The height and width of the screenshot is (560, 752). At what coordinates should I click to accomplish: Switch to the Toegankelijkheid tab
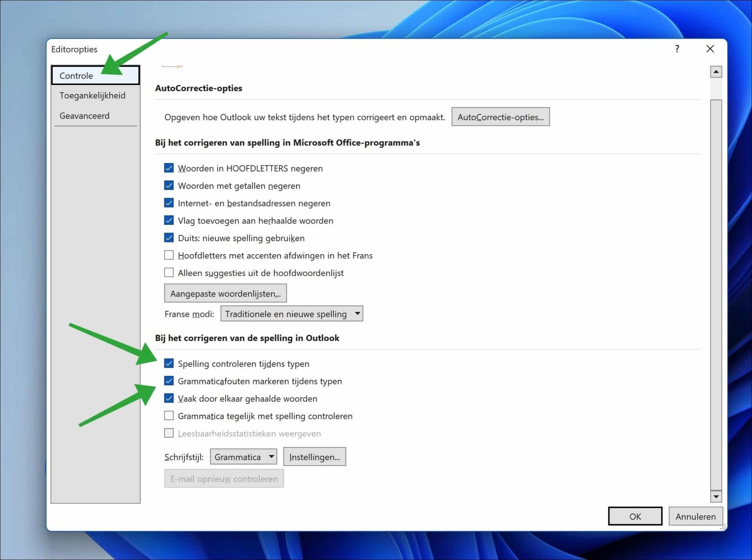pos(92,95)
